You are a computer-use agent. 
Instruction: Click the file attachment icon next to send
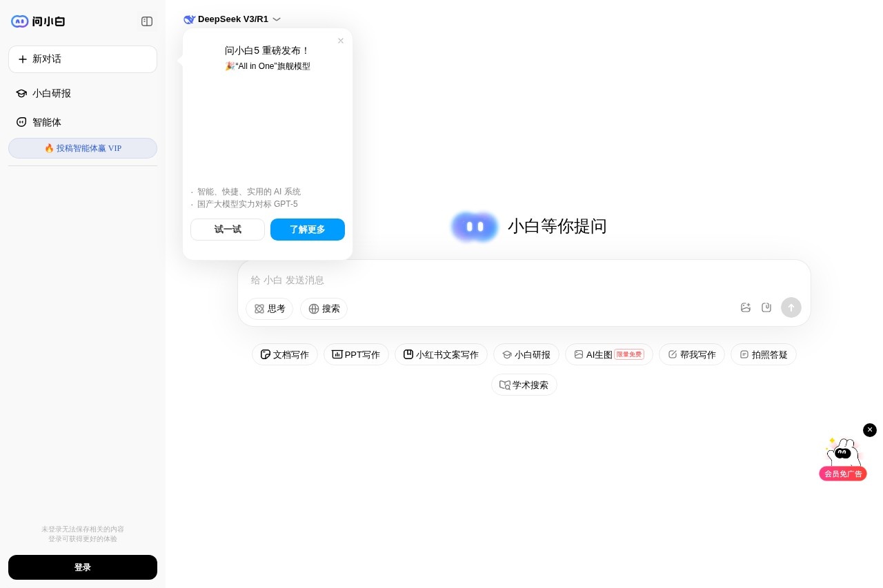click(766, 307)
